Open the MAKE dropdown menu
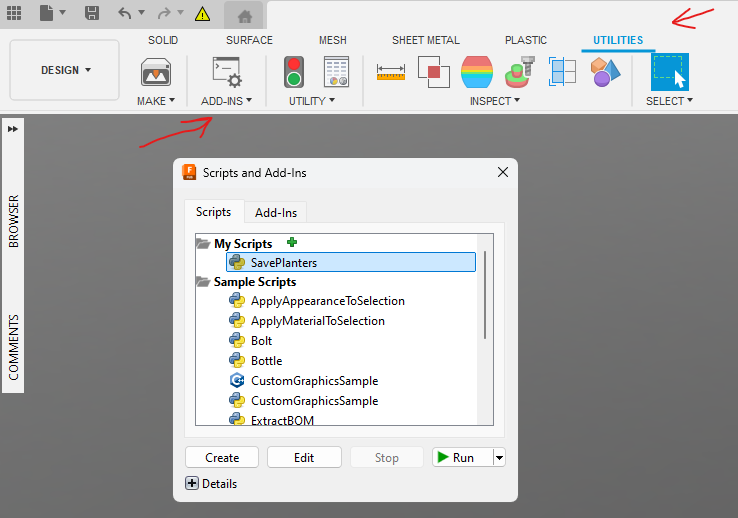This screenshot has width=738, height=518. pos(156,101)
